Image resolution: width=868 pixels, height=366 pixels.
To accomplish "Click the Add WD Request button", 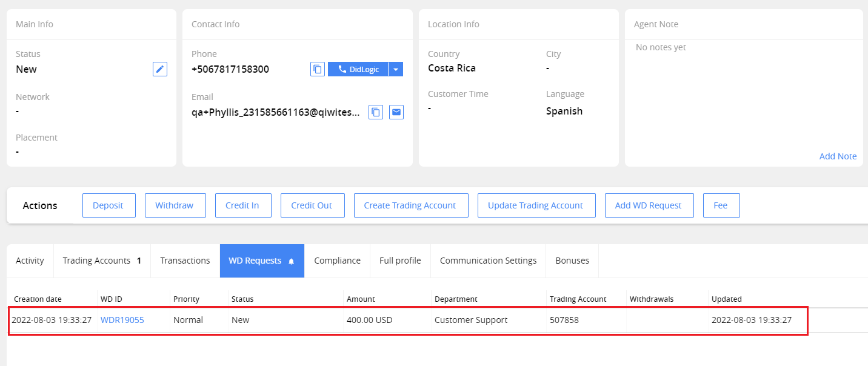I will pos(649,205).
